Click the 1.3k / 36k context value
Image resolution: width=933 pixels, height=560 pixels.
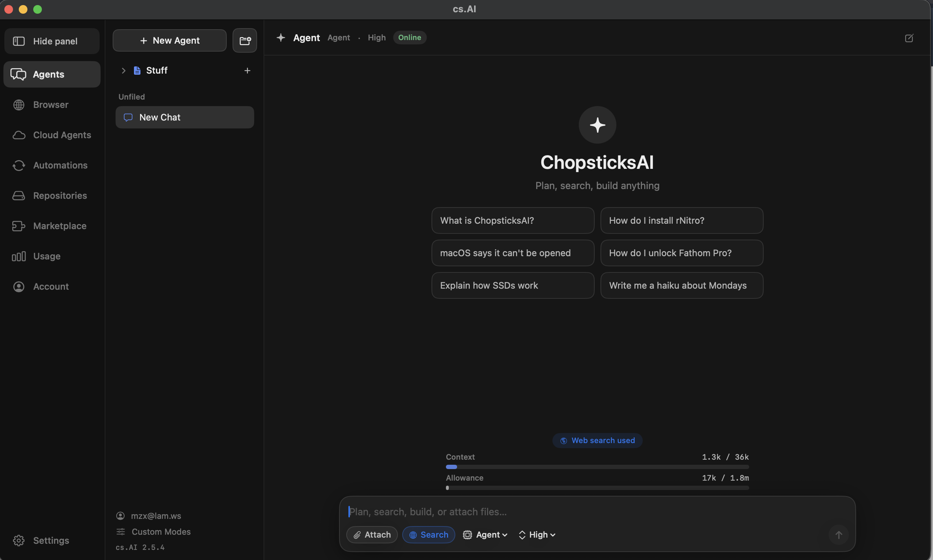click(725, 457)
